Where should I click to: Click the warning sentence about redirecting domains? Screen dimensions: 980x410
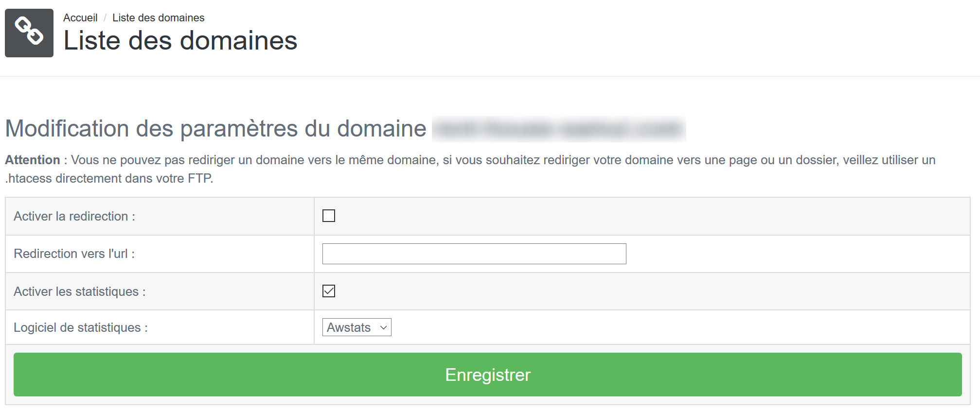[486, 160]
